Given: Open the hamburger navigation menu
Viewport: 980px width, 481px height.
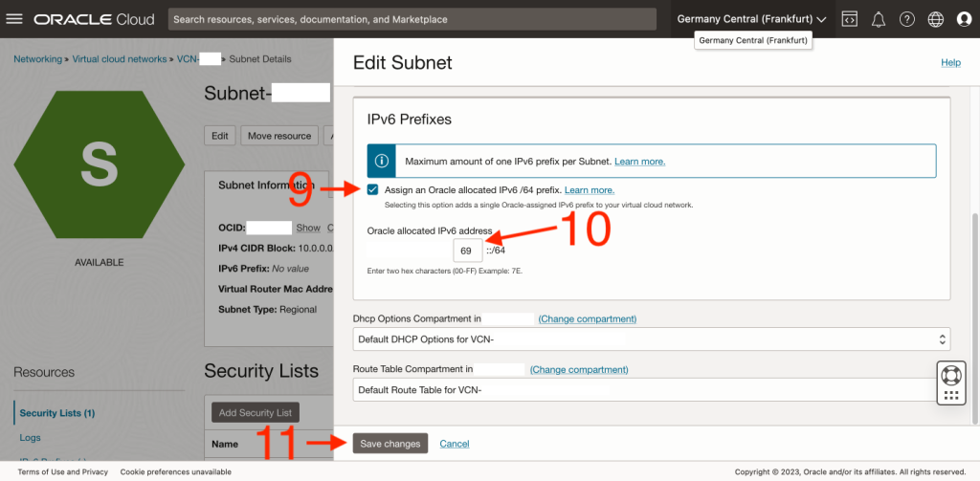Looking at the screenshot, I should 14,19.
